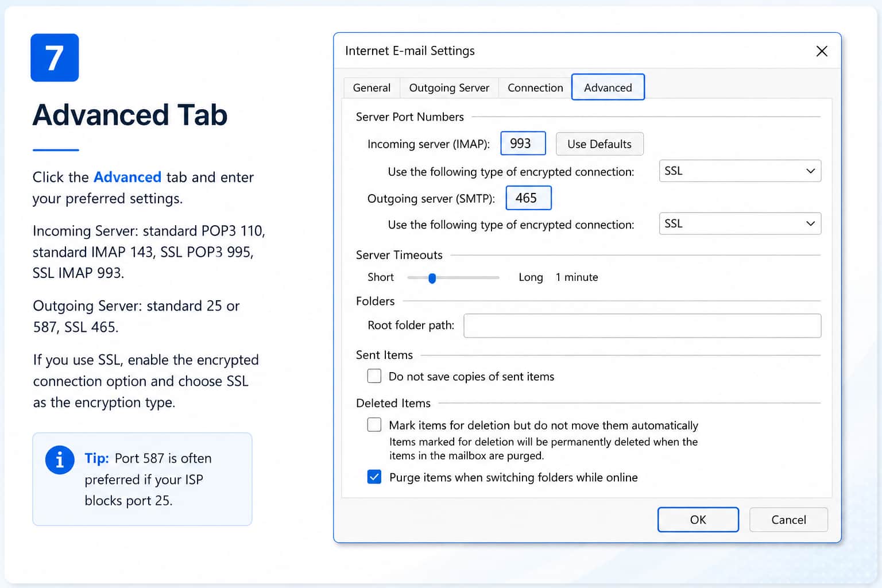Image resolution: width=882 pixels, height=588 pixels.
Task: Click the Short timeout label
Action: click(x=381, y=277)
